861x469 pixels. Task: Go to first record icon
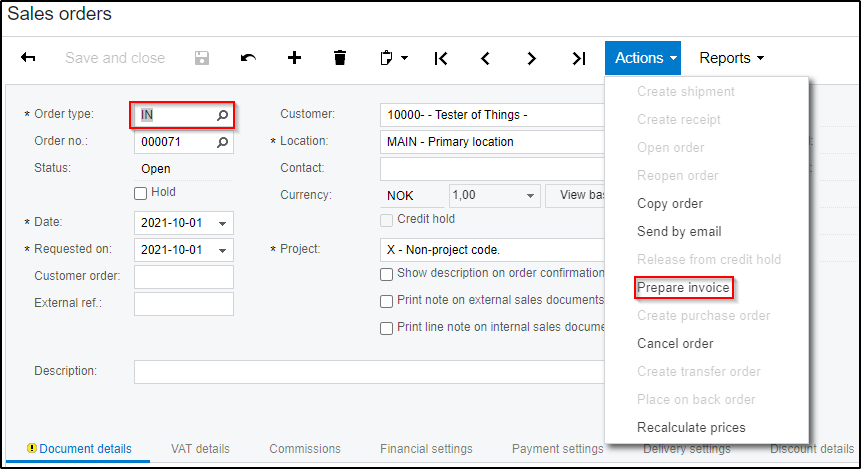coord(441,58)
